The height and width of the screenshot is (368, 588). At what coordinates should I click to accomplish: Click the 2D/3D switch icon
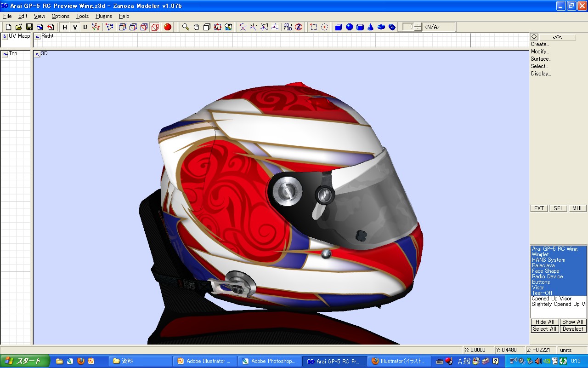coord(288,27)
